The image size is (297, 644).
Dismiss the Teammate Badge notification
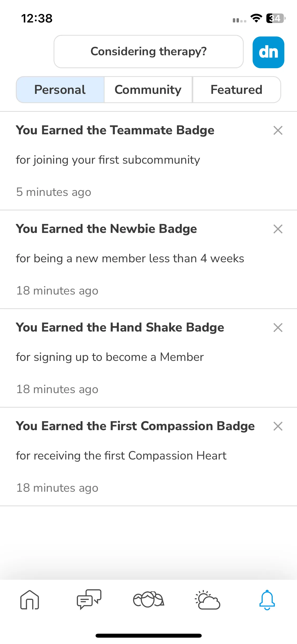278,130
